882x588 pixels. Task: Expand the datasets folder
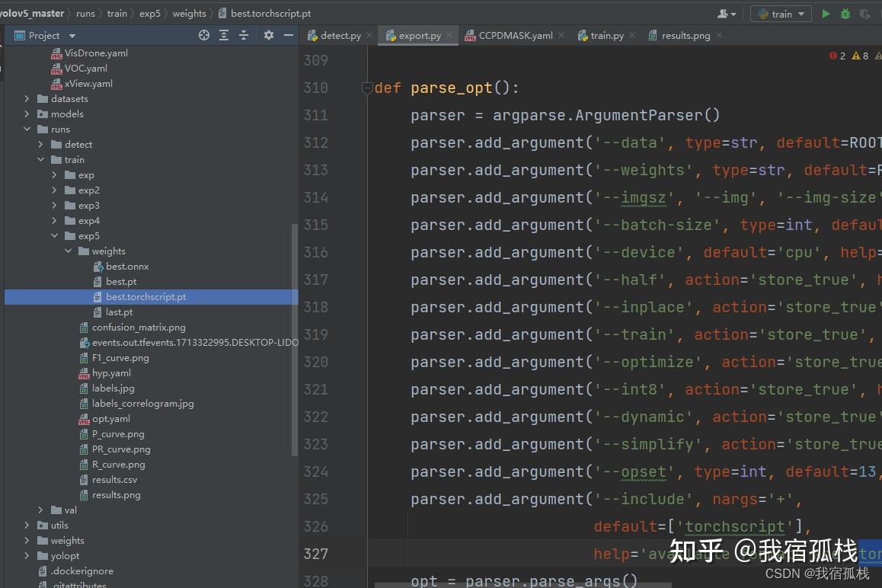(27, 99)
